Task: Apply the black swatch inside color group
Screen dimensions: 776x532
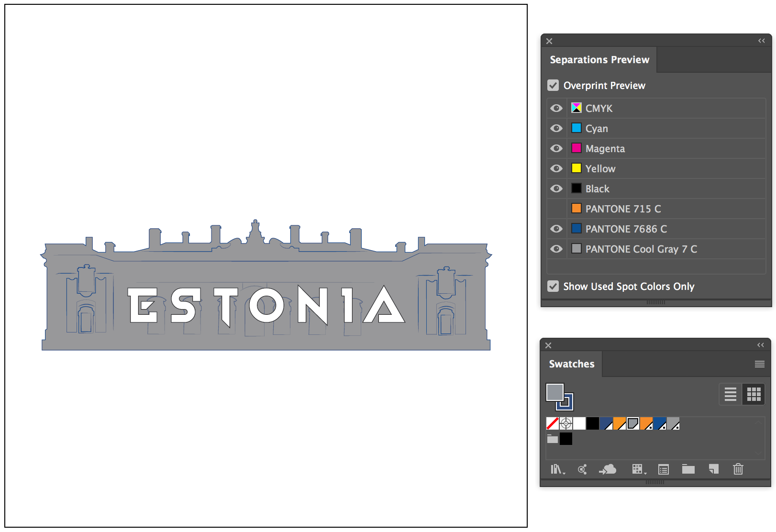Action: (566, 439)
